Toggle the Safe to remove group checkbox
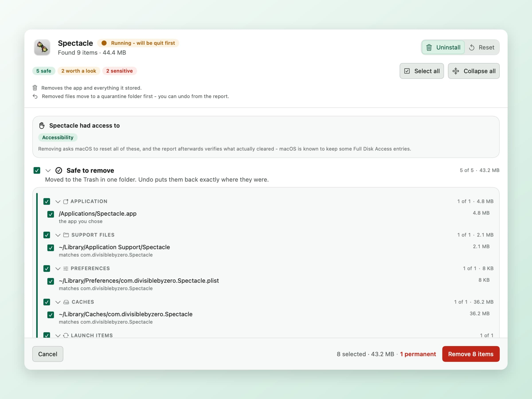Image resolution: width=532 pixels, height=399 pixels. tap(37, 170)
